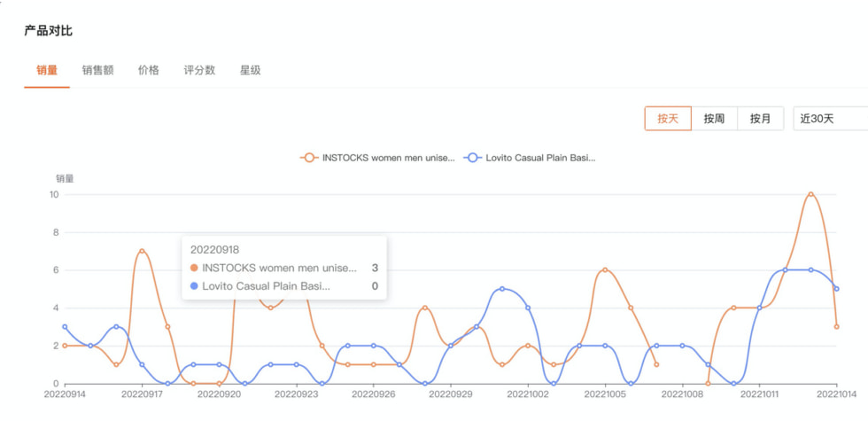
Task: Select the 价格 tab
Action: [149, 70]
